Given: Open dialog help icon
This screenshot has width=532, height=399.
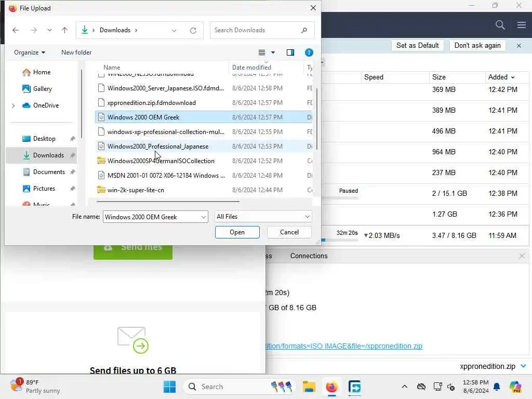Looking at the screenshot, I should point(309,52).
